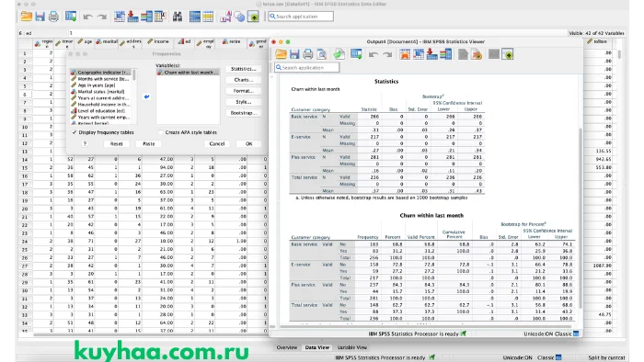Print from the Data Editor toolbar
The height and width of the screenshot is (362, 644).
[53, 17]
